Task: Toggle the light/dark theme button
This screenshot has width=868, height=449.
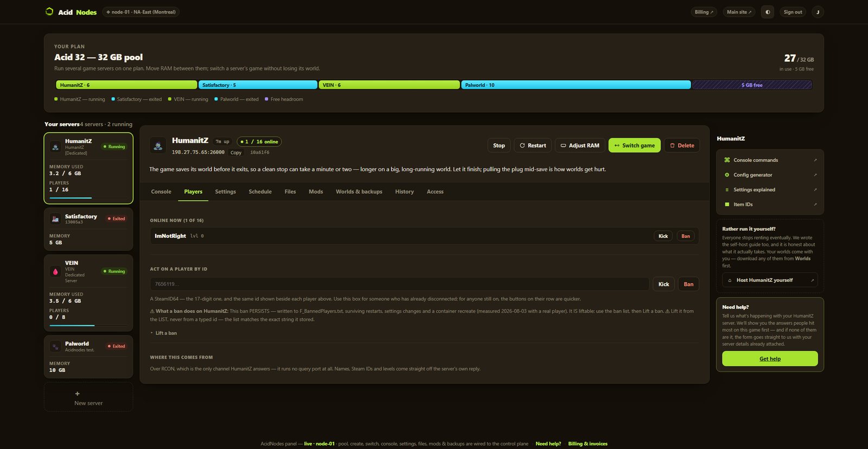Action: point(768,12)
